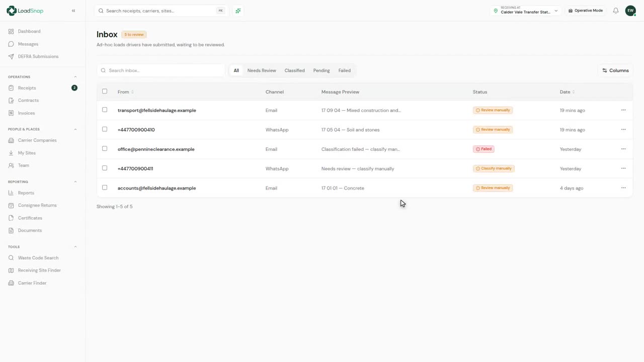Open Waste Code Search tool

point(38,258)
